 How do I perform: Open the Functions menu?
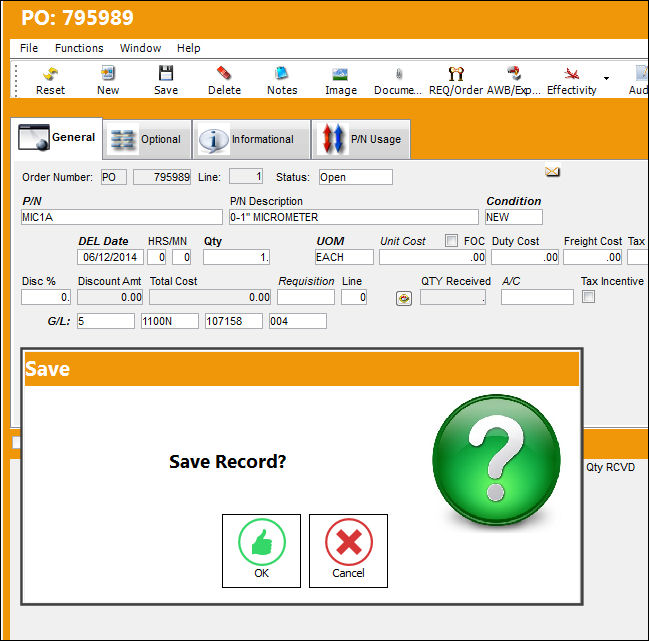(79, 48)
